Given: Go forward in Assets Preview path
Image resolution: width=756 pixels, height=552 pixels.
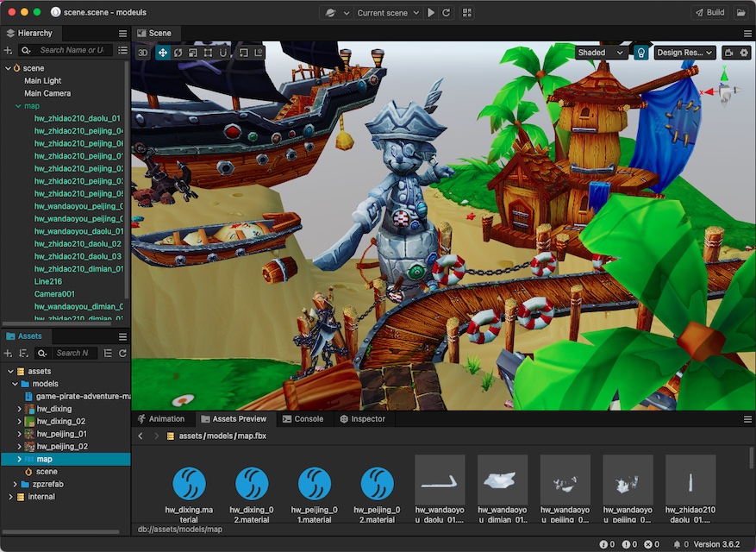Looking at the screenshot, I should point(156,436).
